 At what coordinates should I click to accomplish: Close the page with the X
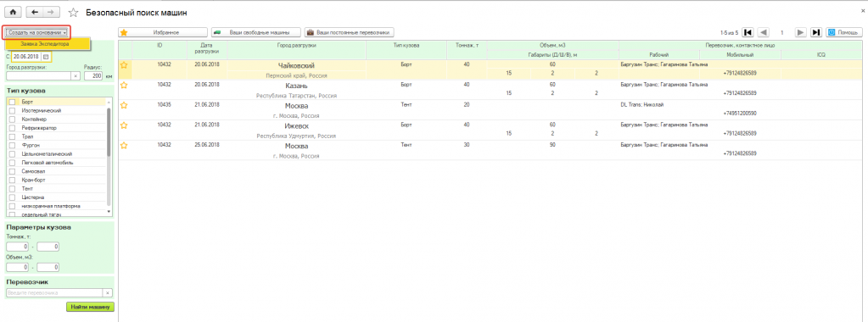(862, 10)
